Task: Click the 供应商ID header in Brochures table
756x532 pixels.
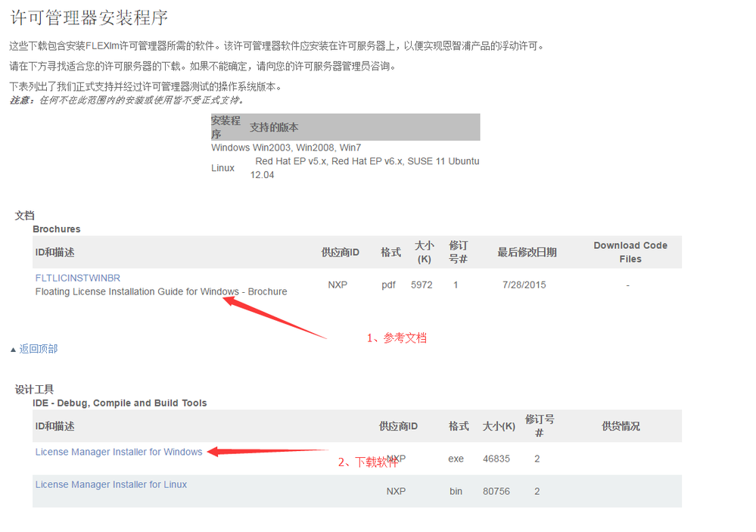Action: pos(341,252)
